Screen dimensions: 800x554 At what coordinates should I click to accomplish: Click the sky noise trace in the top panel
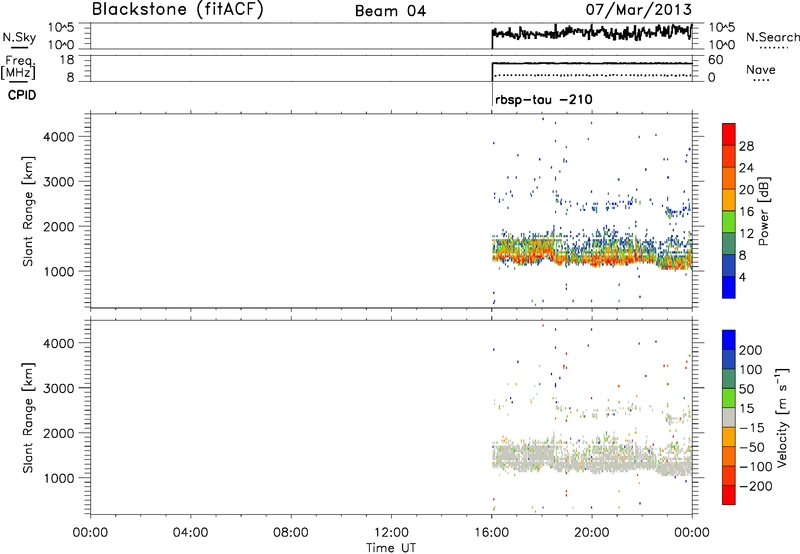(592, 33)
